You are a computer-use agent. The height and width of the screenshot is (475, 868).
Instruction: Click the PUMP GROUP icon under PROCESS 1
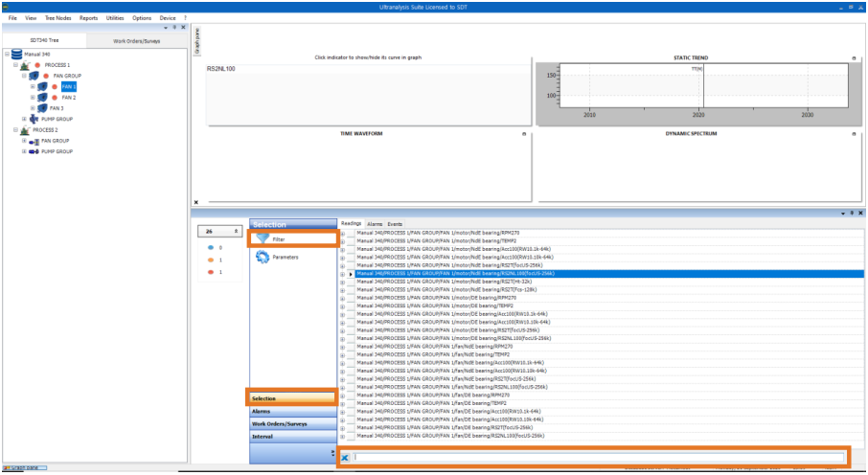point(35,119)
